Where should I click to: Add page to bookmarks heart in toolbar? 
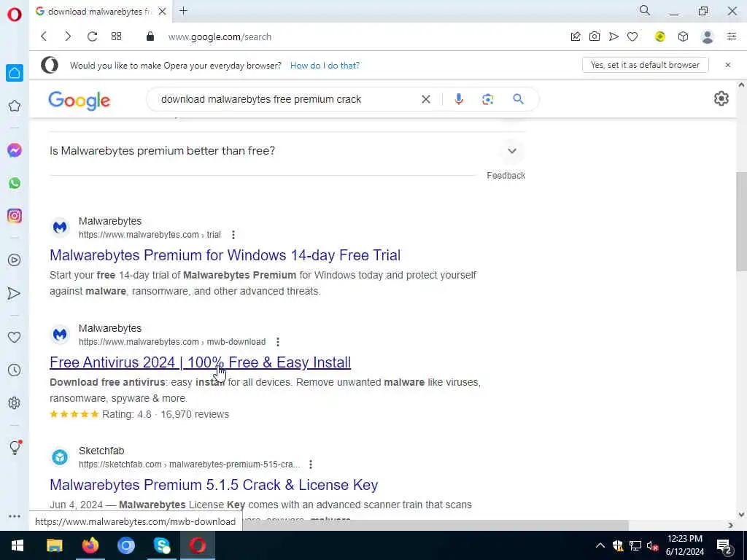point(632,36)
